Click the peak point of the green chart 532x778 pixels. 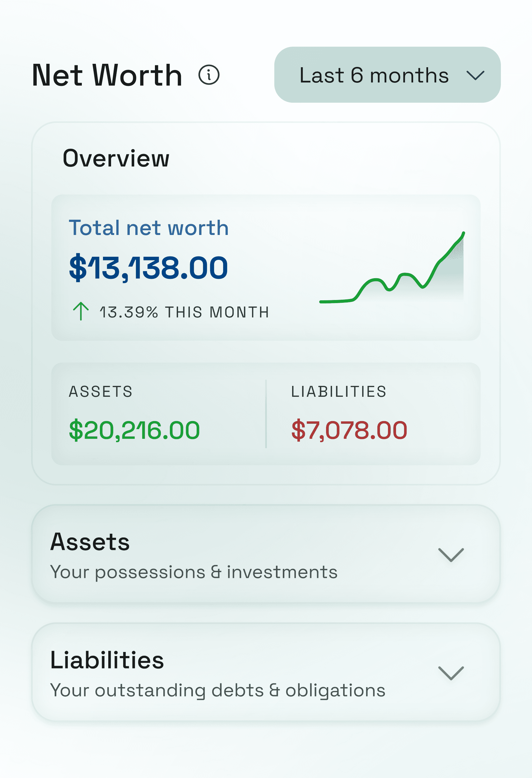(464, 233)
